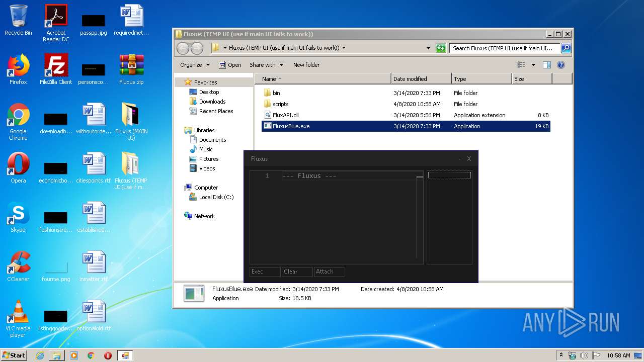This screenshot has width=644, height=362.
Task: Launch VLC media player shortcut
Action: point(18,319)
